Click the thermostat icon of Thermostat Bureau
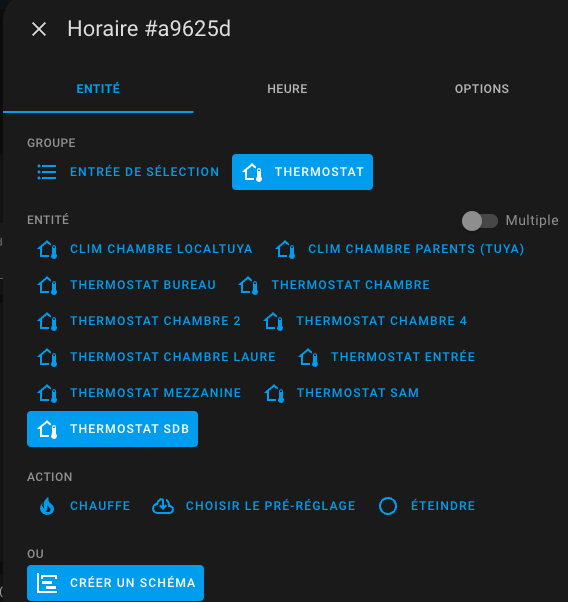The width and height of the screenshot is (568, 602). click(x=47, y=285)
